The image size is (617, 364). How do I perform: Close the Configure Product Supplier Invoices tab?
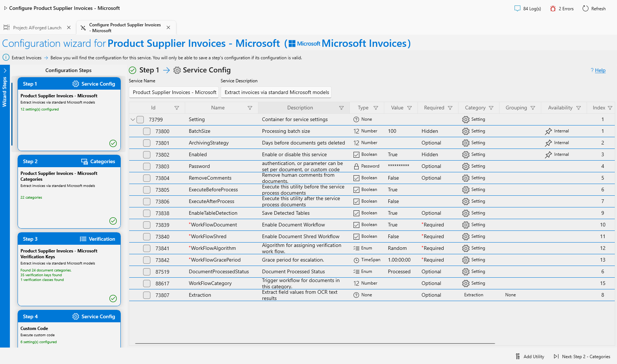point(168,27)
